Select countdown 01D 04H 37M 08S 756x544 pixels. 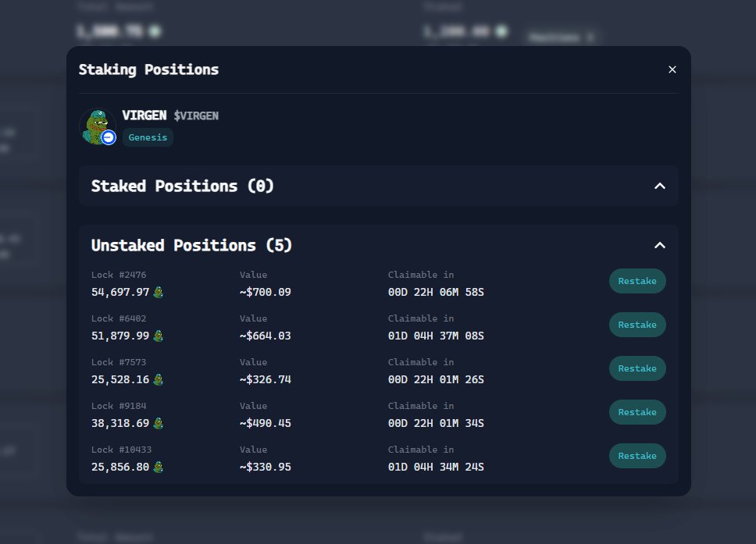436,336
